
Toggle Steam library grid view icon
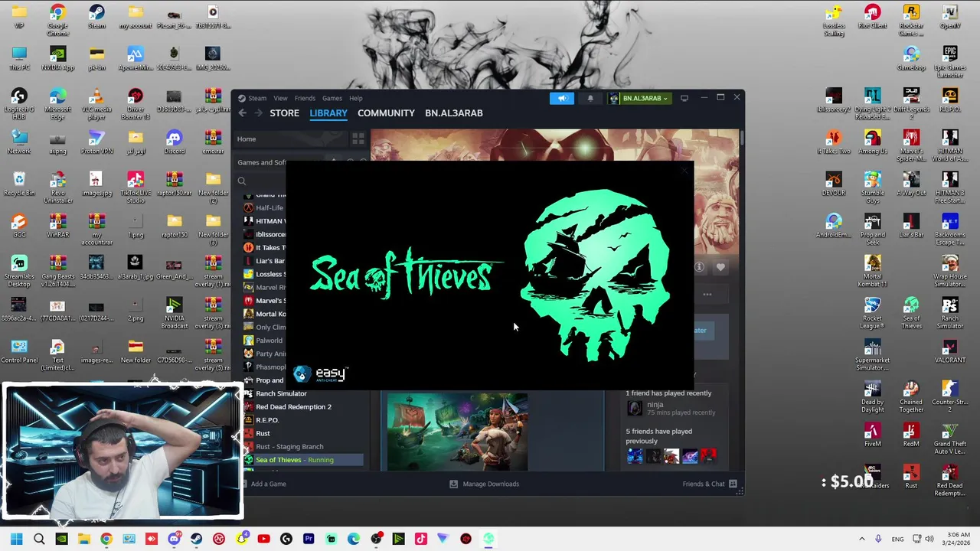click(358, 139)
